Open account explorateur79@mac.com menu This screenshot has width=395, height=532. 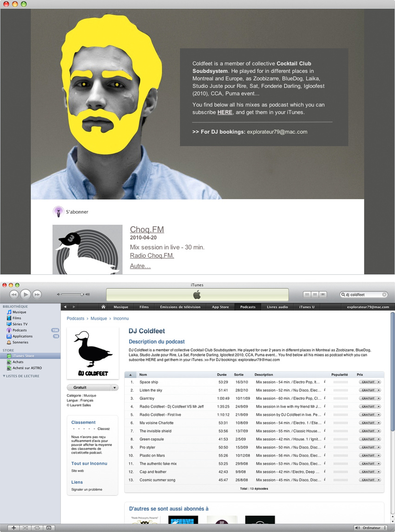point(368,307)
